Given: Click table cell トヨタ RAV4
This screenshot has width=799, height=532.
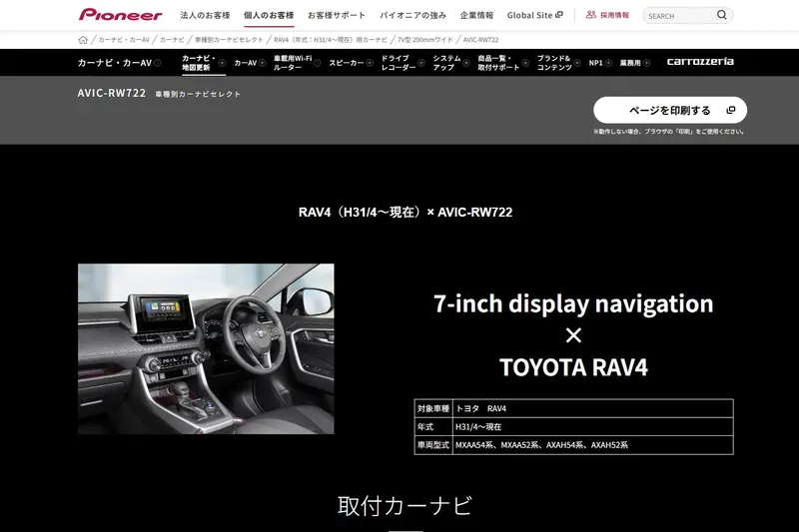Looking at the screenshot, I should 593,408.
